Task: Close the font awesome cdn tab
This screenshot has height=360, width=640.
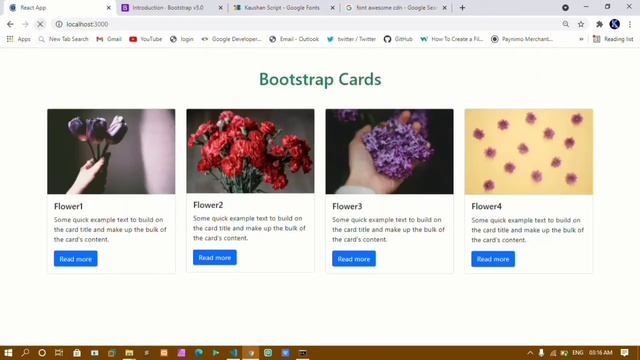Action: click(445, 8)
